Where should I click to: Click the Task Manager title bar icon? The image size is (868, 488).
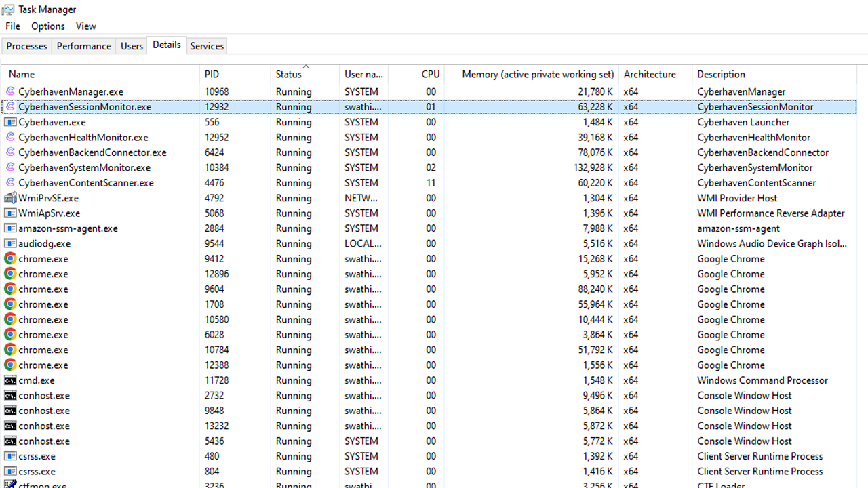(9, 9)
